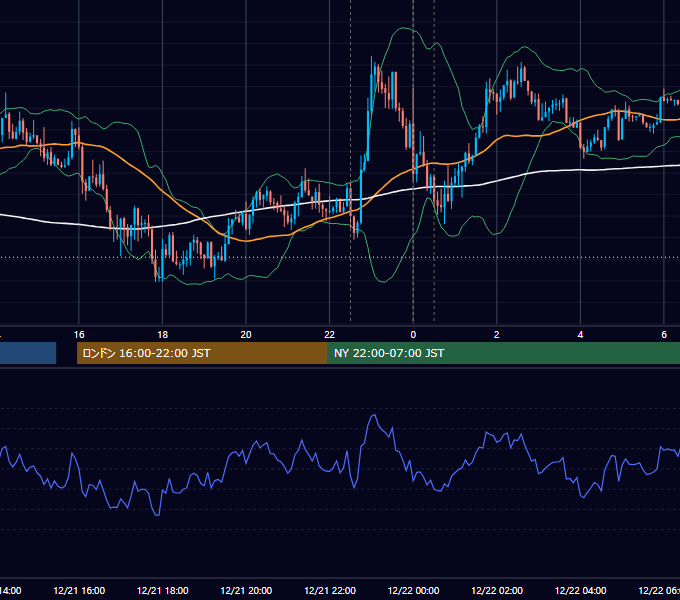Click the 12/21 20:00 label on lower axis

click(246, 591)
